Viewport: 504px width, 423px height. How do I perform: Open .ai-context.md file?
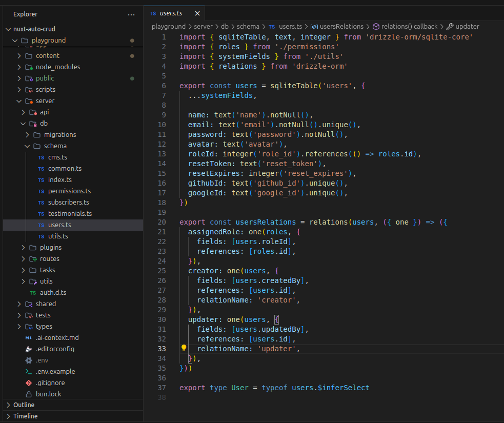coord(57,337)
